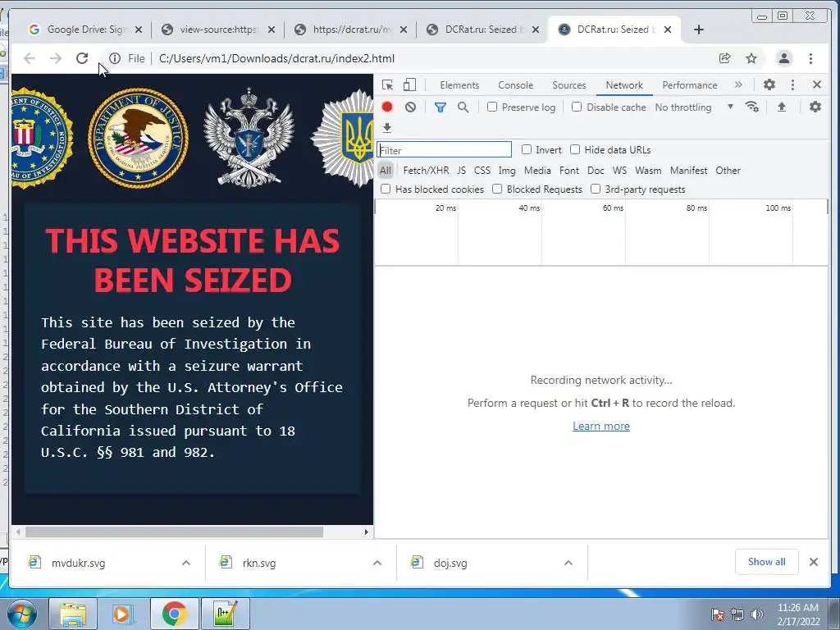Toggle the network filter funnel icon
Viewport: 840px width, 630px height.
441,107
